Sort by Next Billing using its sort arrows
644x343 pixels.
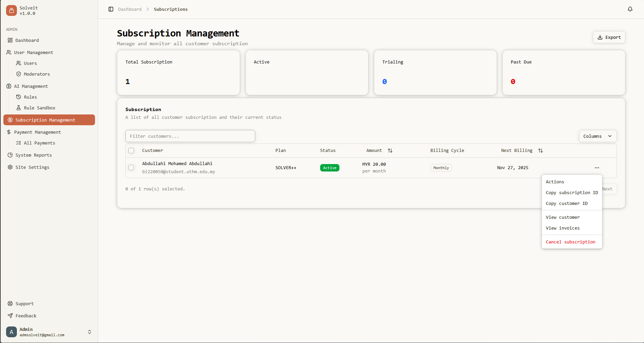[x=540, y=151]
